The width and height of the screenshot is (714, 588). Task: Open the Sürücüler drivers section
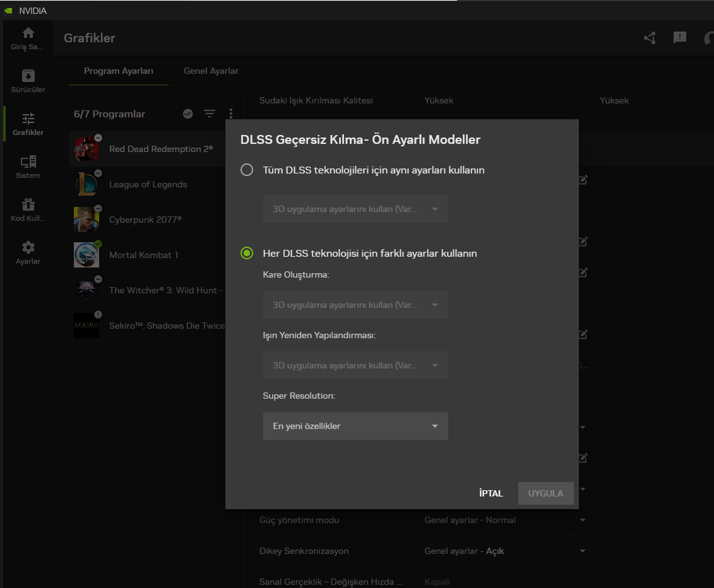click(x=28, y=76)
